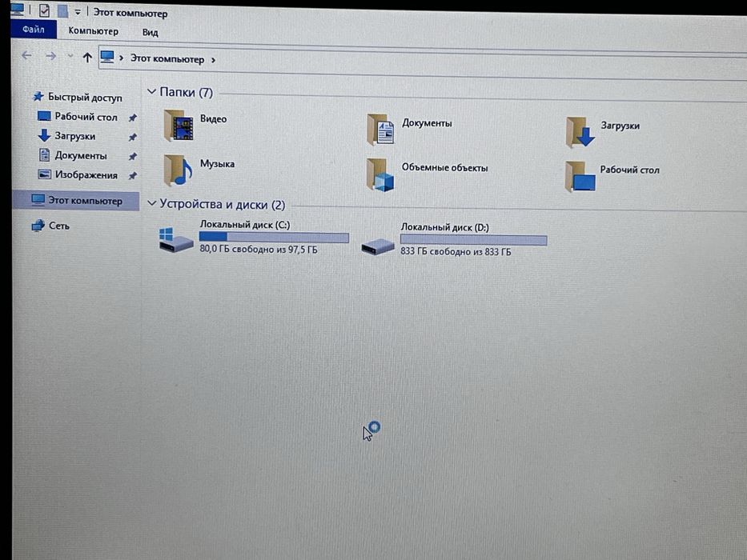Unpin Рабочий стол via its pin icon

[x=132, y=118]
